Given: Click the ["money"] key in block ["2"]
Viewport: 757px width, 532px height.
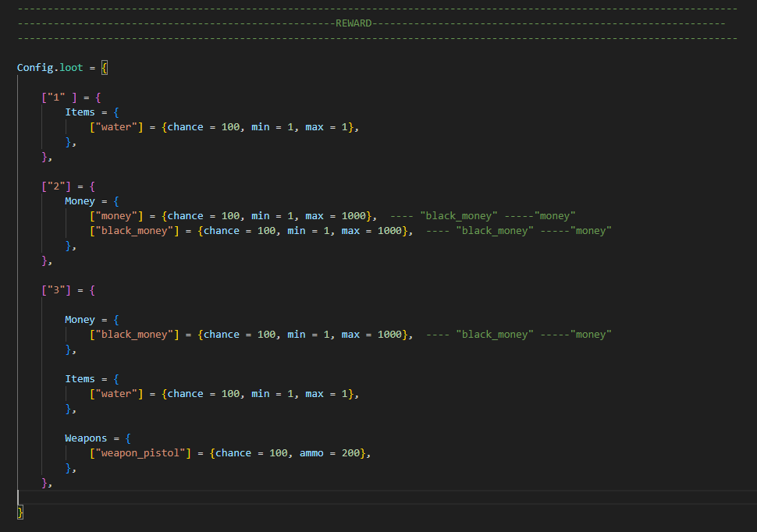Looking at the screenshot, I should point(116,216).
